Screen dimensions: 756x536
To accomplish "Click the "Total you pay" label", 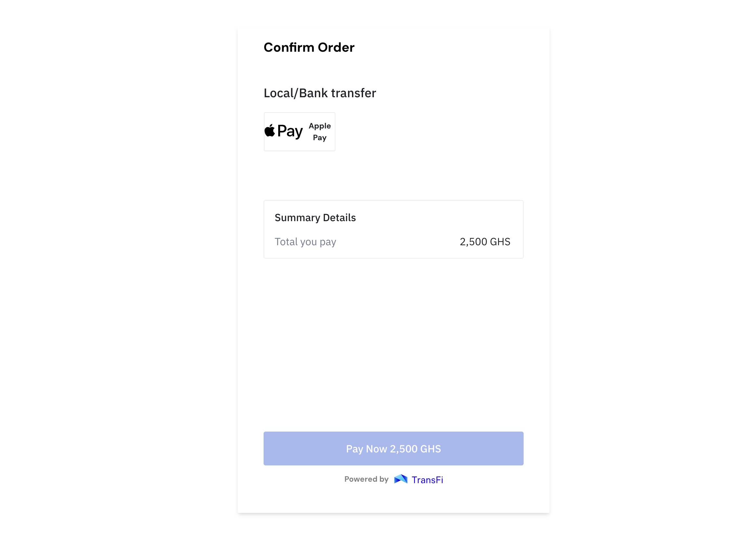I will (x=305, y=242).
